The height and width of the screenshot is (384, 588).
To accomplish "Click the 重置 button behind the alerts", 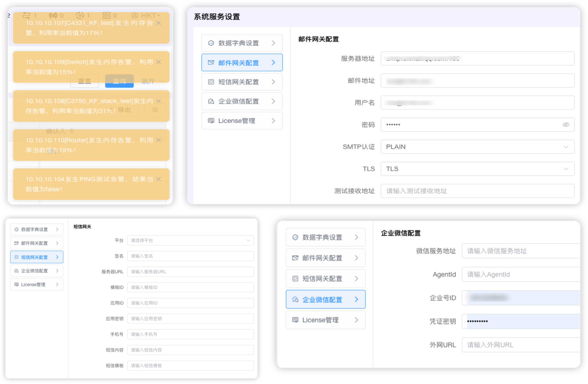I will (84, 81).
